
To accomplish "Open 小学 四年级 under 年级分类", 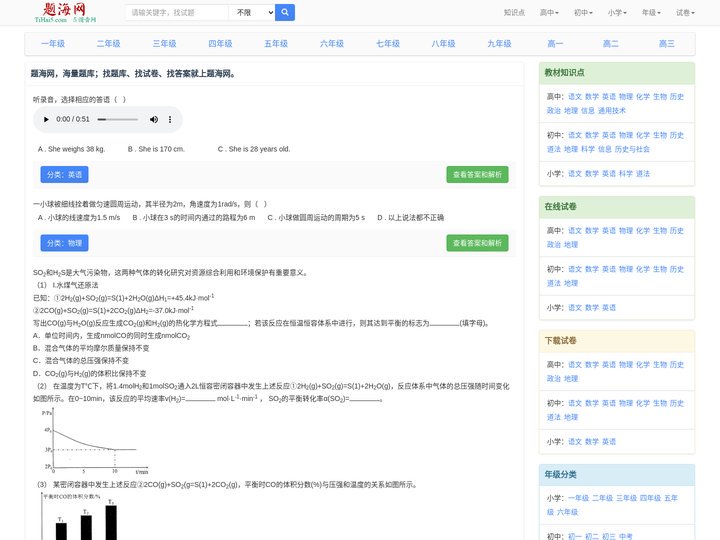I will coord(650,498).
